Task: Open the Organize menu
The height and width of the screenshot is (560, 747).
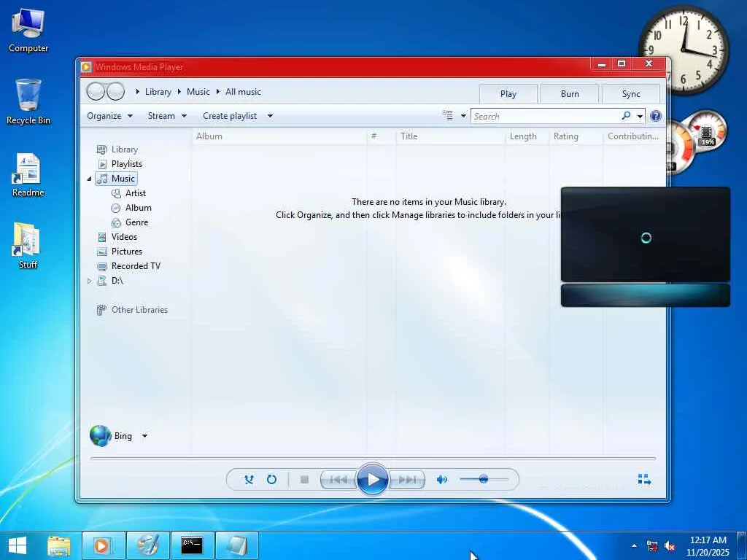Action: (109, 116)
